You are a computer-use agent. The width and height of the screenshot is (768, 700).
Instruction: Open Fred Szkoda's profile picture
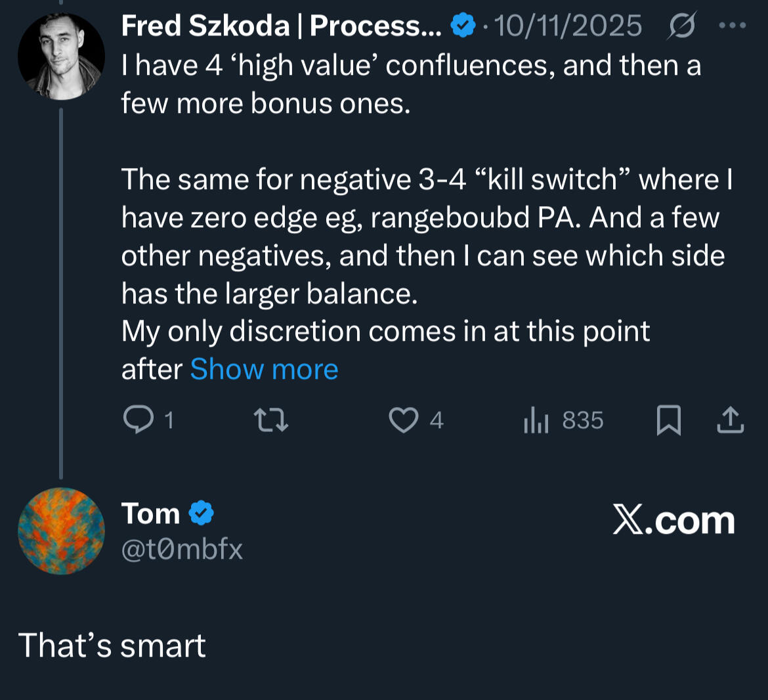click(x=60, y=56)
